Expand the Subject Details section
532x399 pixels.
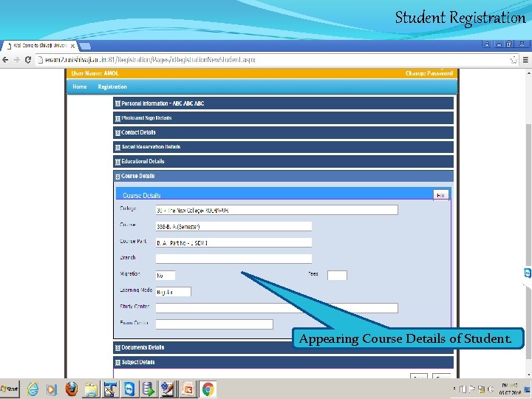coord(283,362)
